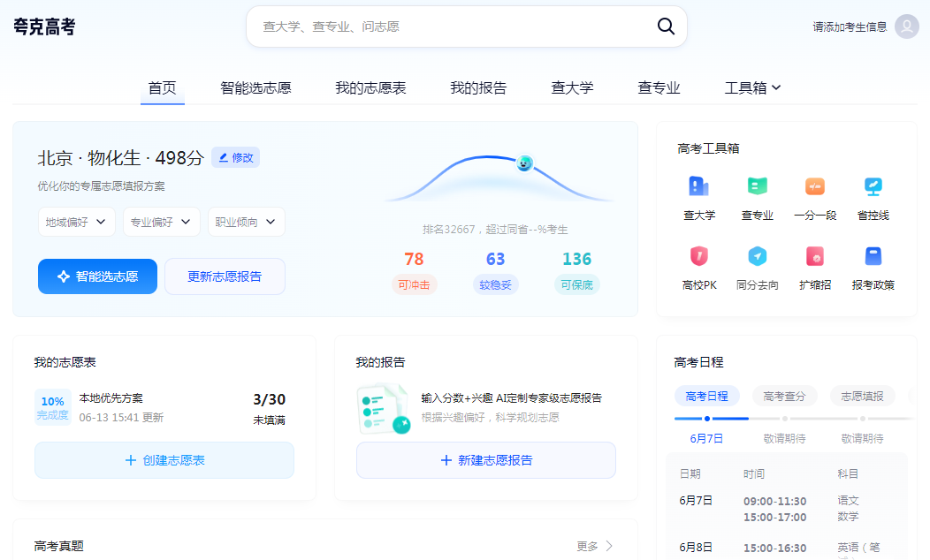Go to the 首页 tab
This screenshot has height=560, width=930.
coord(162,87)
